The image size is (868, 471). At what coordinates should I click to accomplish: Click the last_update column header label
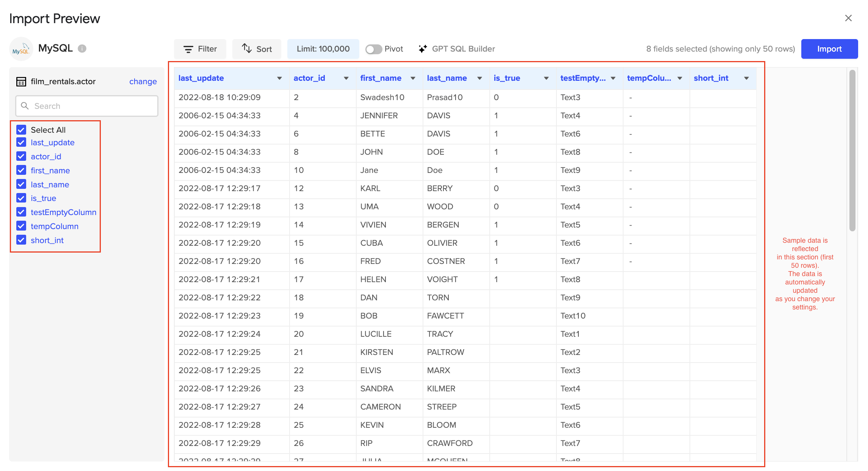click(201, 78)
